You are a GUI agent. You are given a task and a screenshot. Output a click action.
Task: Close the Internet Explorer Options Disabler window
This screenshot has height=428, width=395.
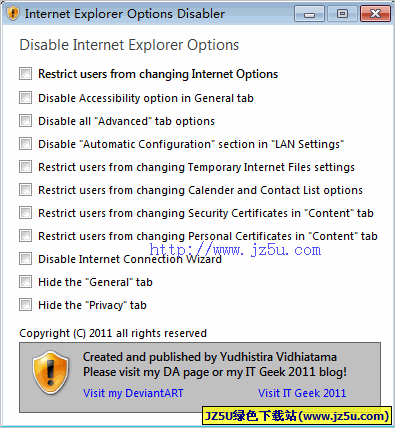[x=375, y=14]
